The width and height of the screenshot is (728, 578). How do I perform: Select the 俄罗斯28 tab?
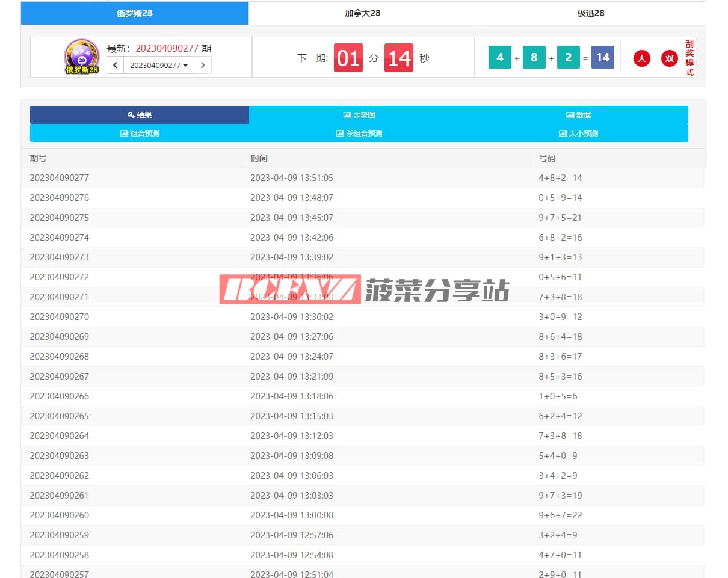tap(135, 13)
